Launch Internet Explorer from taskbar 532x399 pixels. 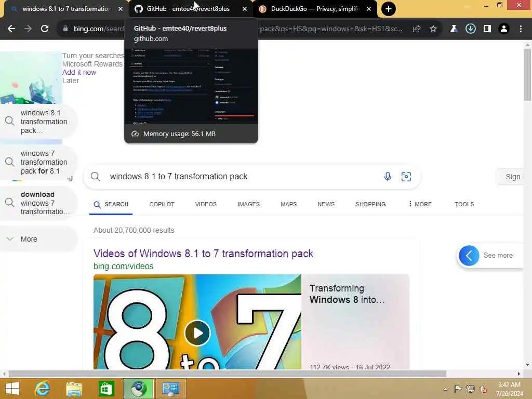pos(43,389)
